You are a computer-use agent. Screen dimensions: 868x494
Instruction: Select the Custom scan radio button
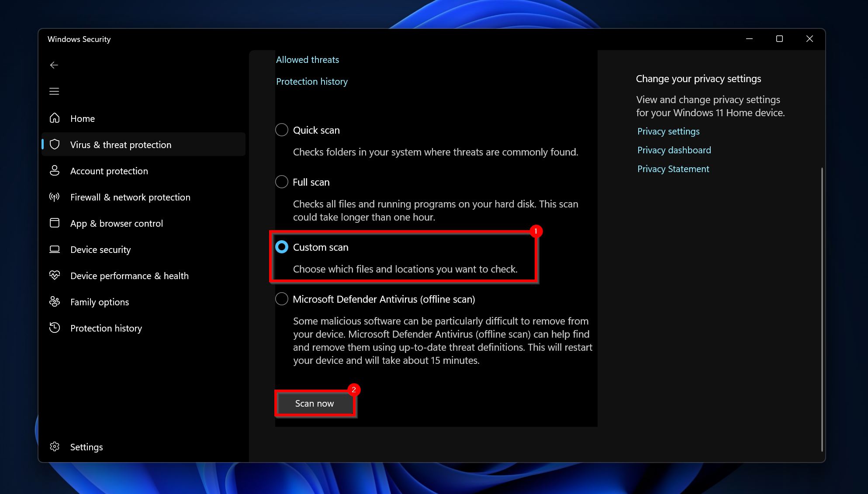click(x=281, y=247)
